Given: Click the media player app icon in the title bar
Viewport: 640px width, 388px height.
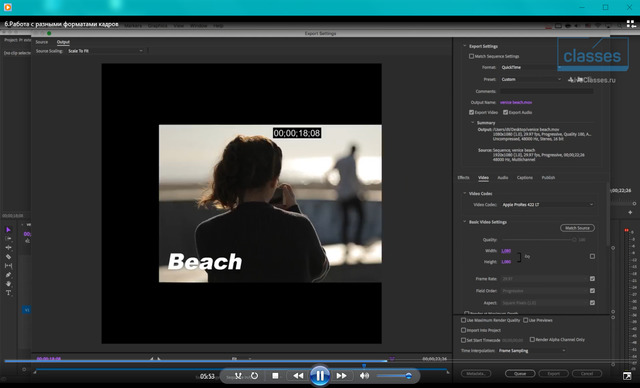Looking at the screenshot, I should [7, 7].
